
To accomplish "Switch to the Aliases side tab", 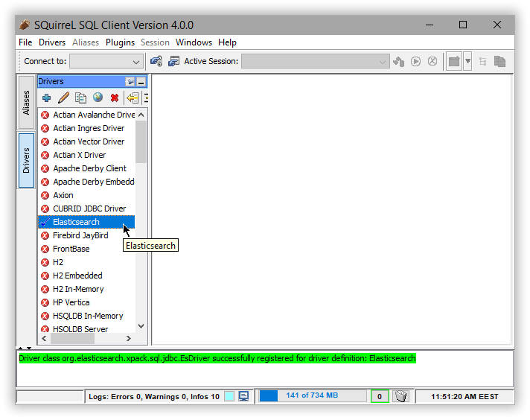I will click(x=26, y=103).
